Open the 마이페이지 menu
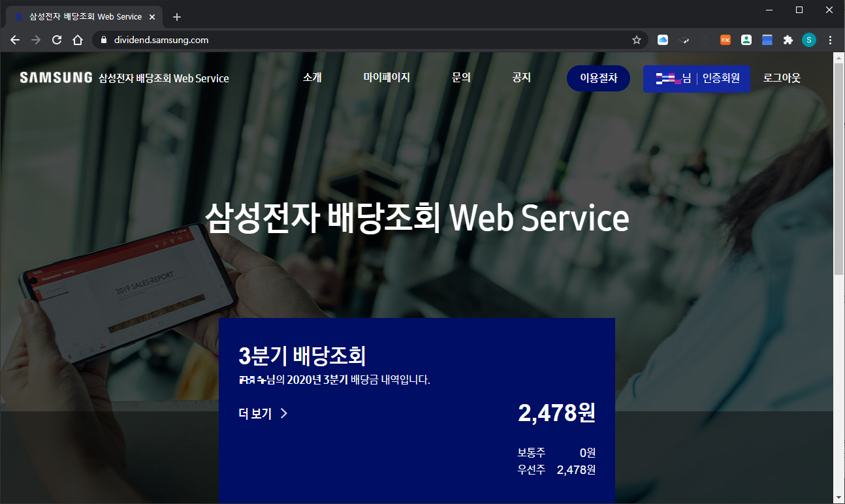 [387, 77]
